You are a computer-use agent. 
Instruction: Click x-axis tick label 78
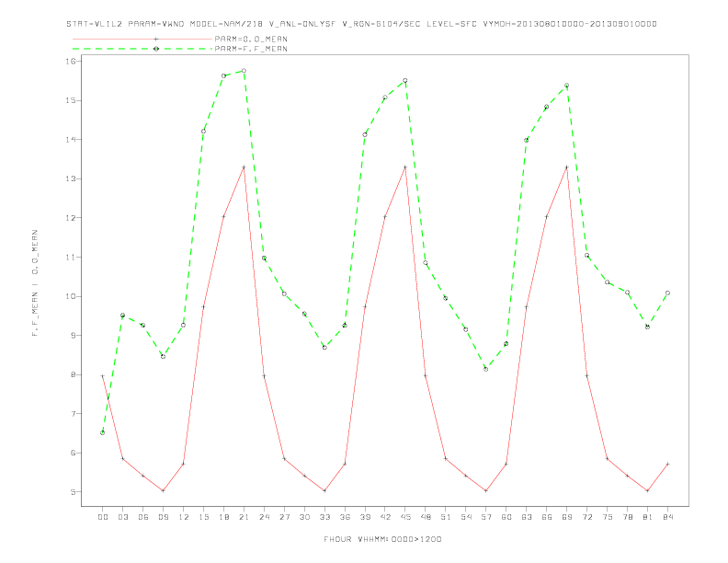pos(627,517)
